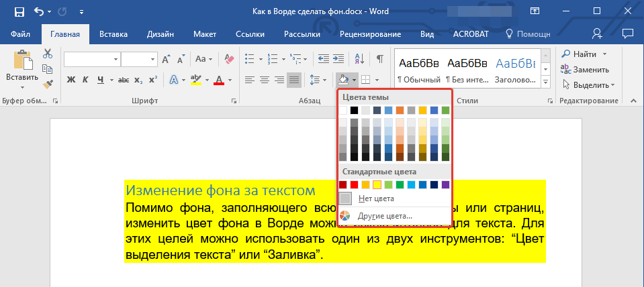The width and height of the screenshot is (644, 287).
Task: Apply subscript formatting
Action: [x=138, y=80]
